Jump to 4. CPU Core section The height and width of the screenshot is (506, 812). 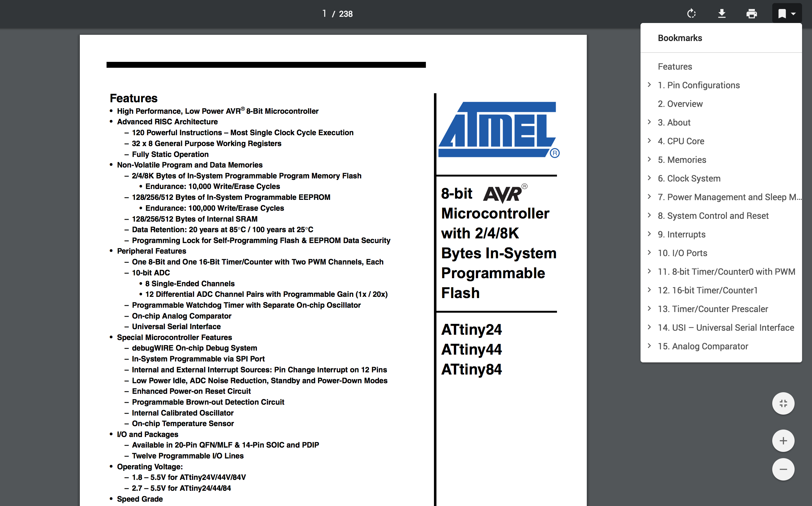tap(681, 141)
